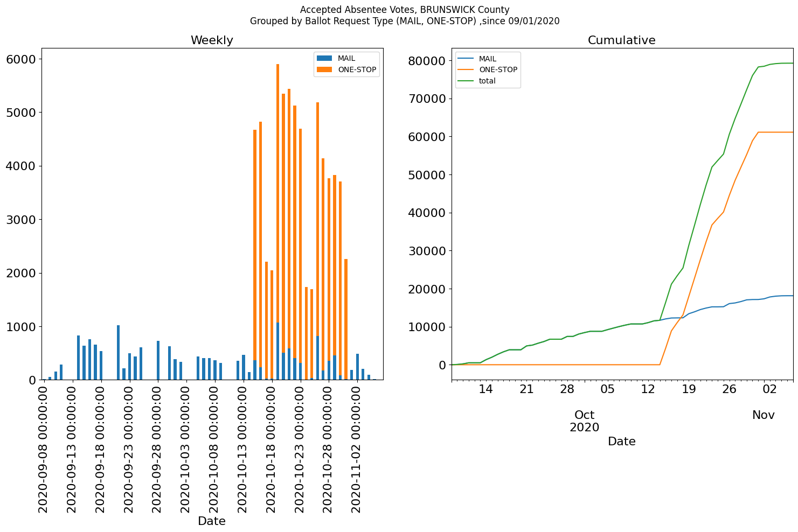Screen dimensions: 798x532
Task: Click the 10000 tick on Cumulative y-axis
Action: pyautogui.click(x=427, y=327)
